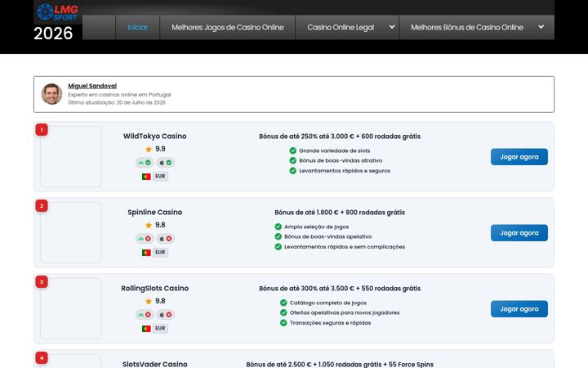The height and width of the screenshot is (368, 588).
Task: Expand Melhores Bónus de Casino Online arrow
Action: point(541,27)
